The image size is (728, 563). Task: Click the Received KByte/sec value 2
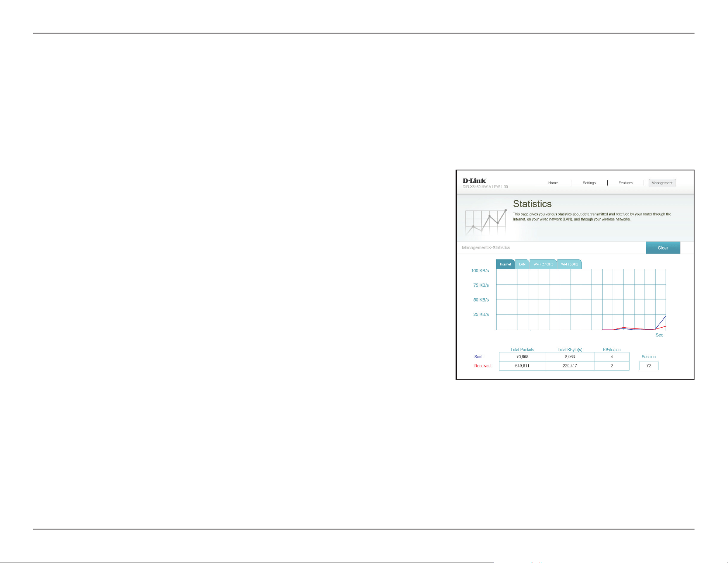(x=611, y=366)
